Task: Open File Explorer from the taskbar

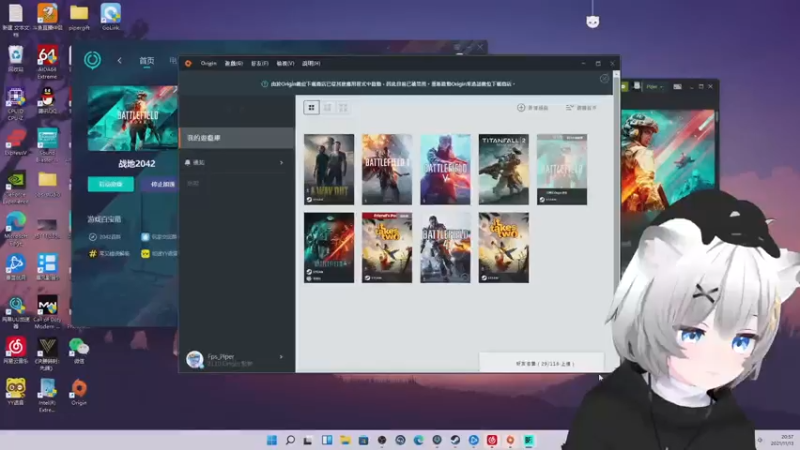Action: [x=345, y=440]
